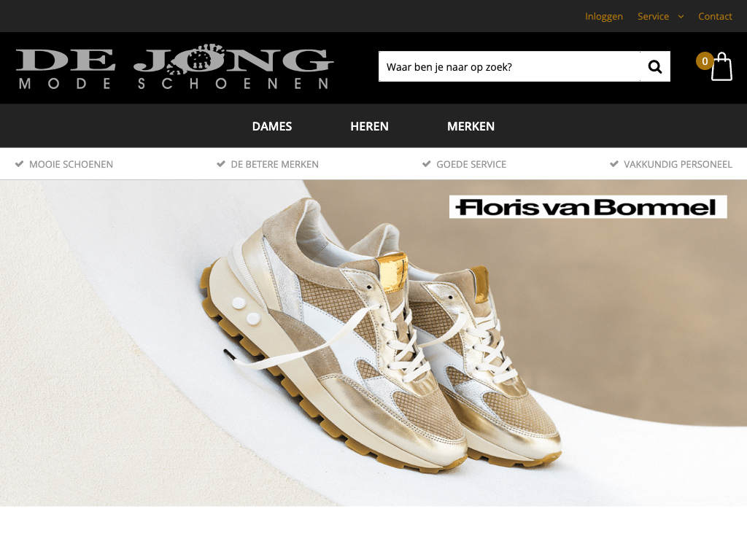Click the checkmark beside Vakkundig Personeel
The image size is (747, 560).
coord(614,164)
